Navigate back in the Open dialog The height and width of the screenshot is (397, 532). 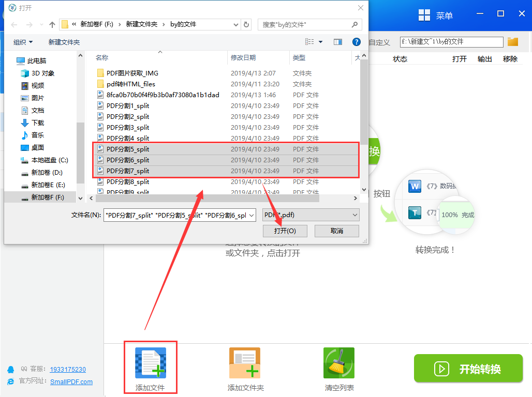pyautogui.click(x=14, y=25)
